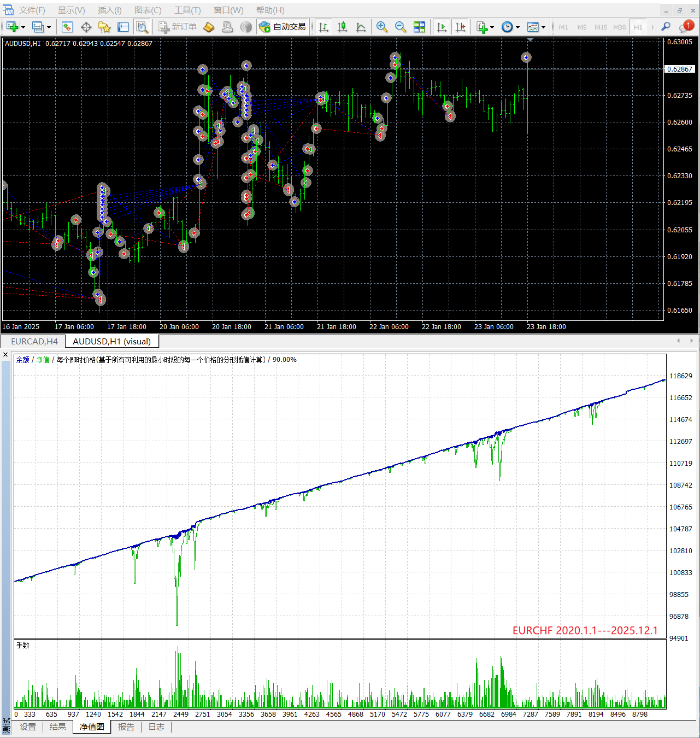
Task: Expand the templates dropdown arrow
Action: tap(543, 27)
